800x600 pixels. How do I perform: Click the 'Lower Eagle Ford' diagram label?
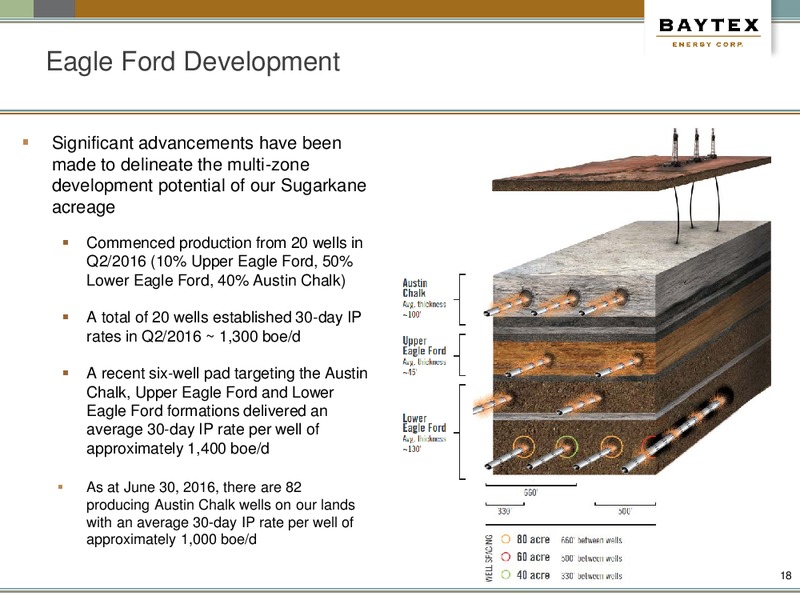coord(424,423)
